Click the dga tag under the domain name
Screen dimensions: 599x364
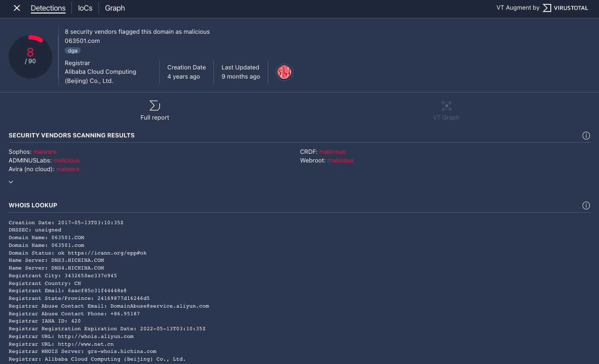[x=72, y=50]
